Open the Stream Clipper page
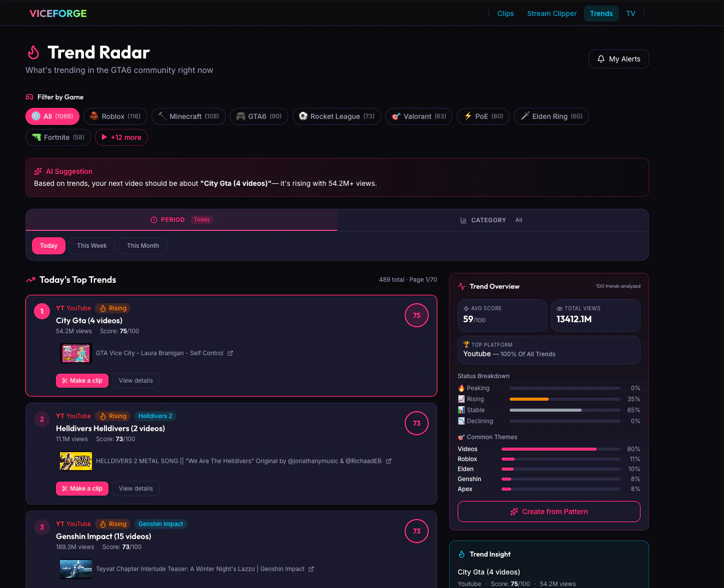The height and width of the screenshot is (588, 724). 552,13
